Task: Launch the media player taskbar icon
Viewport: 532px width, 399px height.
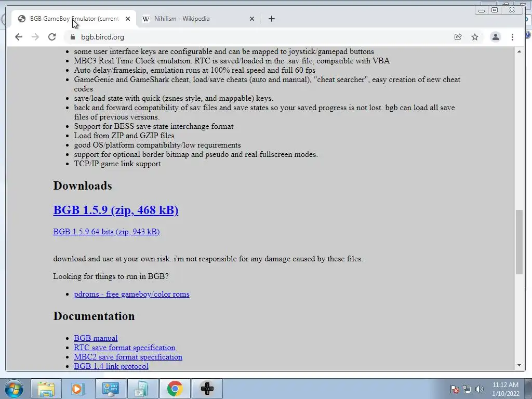Action: [78, 389]
